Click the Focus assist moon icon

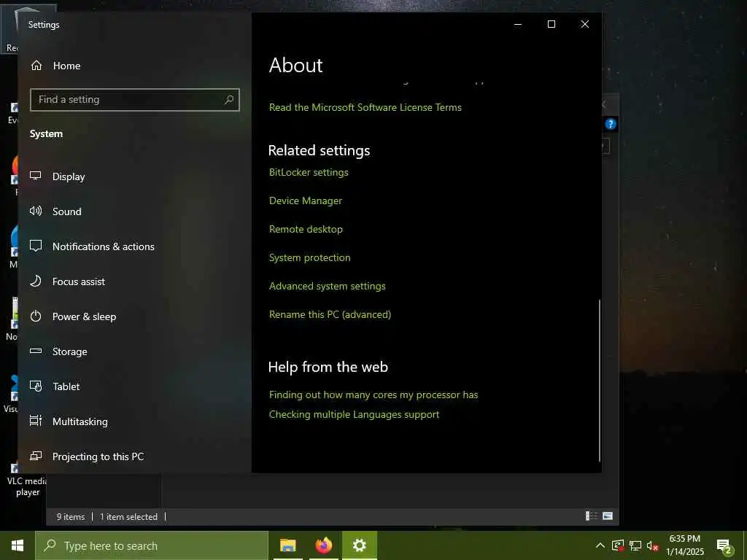(36, 281)
